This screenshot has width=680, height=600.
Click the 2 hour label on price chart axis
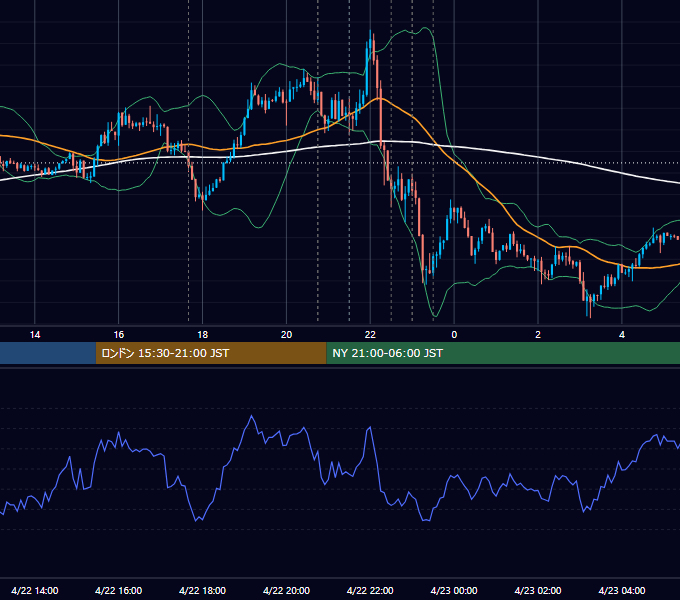pos(538,335)
